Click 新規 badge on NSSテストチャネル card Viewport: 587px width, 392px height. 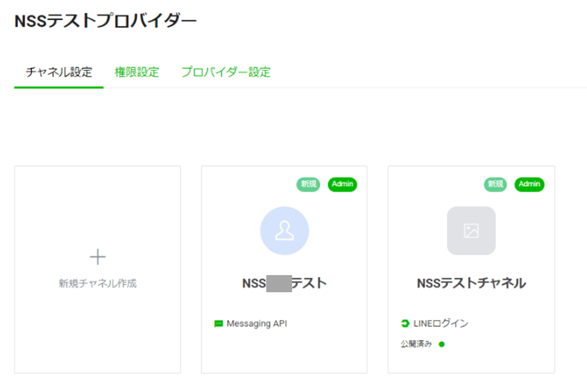[495, 184]
